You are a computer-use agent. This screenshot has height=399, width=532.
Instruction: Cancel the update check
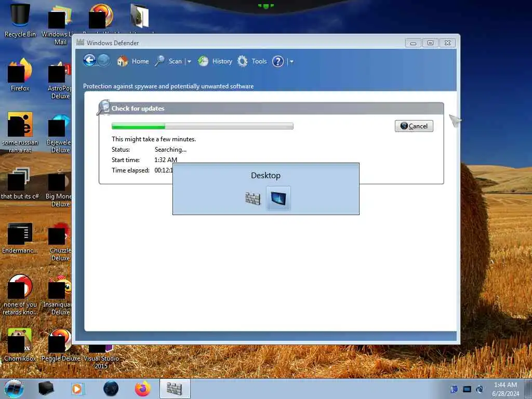click(414, 126)
